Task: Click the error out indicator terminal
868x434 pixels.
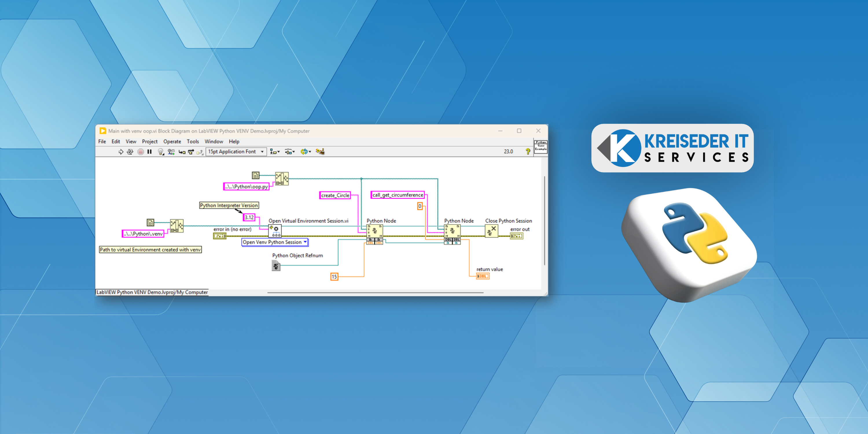Action: coord(516,236)
